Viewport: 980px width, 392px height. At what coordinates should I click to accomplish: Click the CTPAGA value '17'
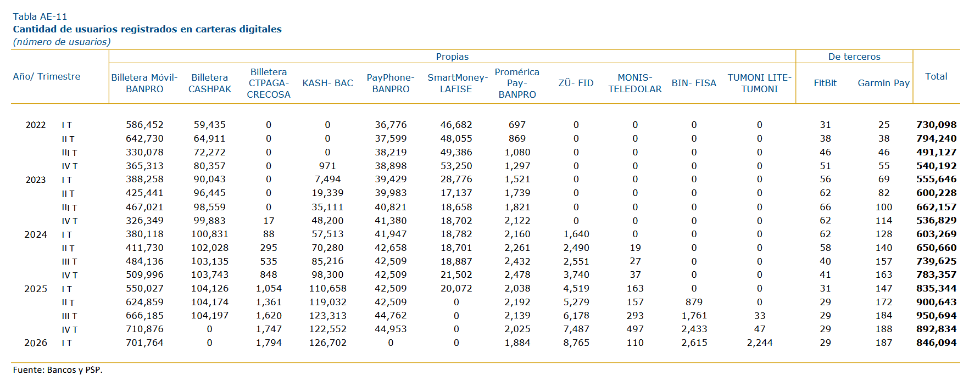tap(269, 221)
